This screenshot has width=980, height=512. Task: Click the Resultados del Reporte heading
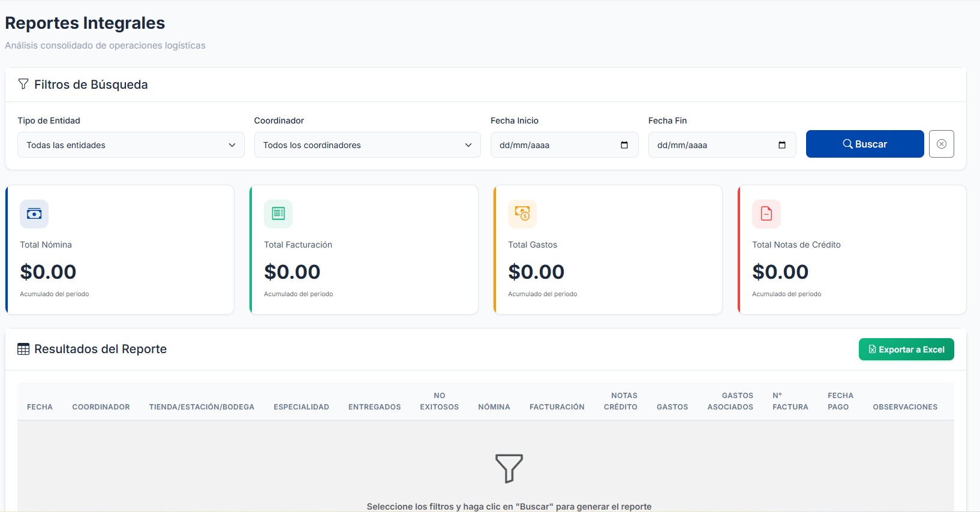click(x=100, y=349)
